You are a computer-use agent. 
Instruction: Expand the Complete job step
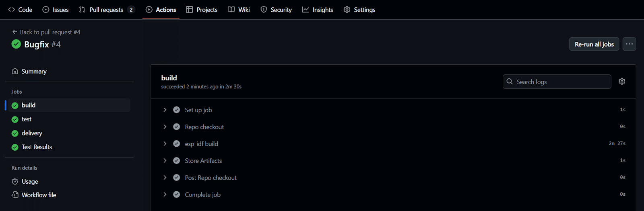[x=165, y=195]
